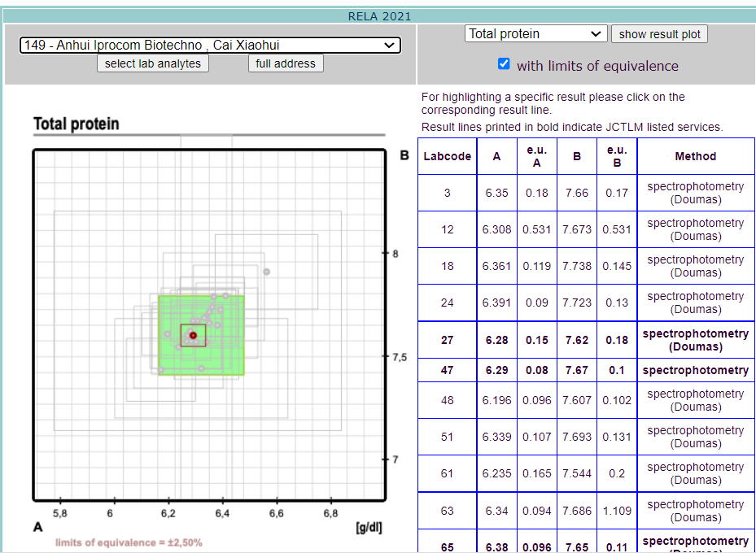Click the red highlighted data point in plot
This screenshot has width=756, height=553.
pos(194,335)
